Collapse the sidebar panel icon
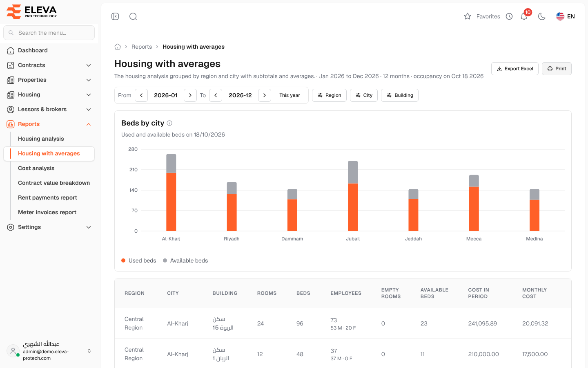Viewport: 588px width, 368px height. (x=115, y=16)
